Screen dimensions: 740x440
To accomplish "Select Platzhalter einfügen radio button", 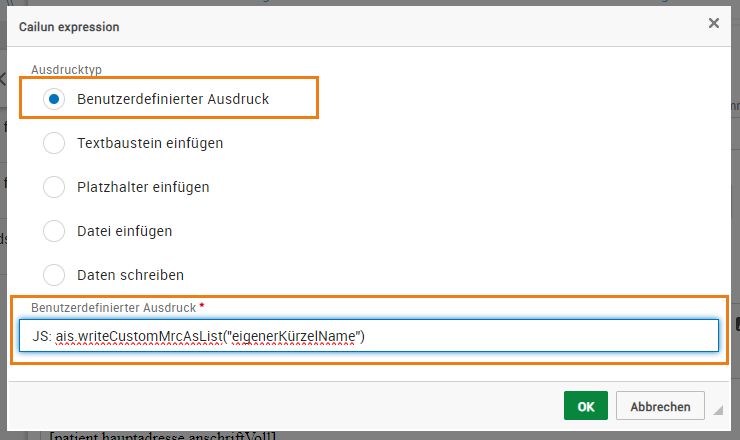I will click(x=54, y=187).
